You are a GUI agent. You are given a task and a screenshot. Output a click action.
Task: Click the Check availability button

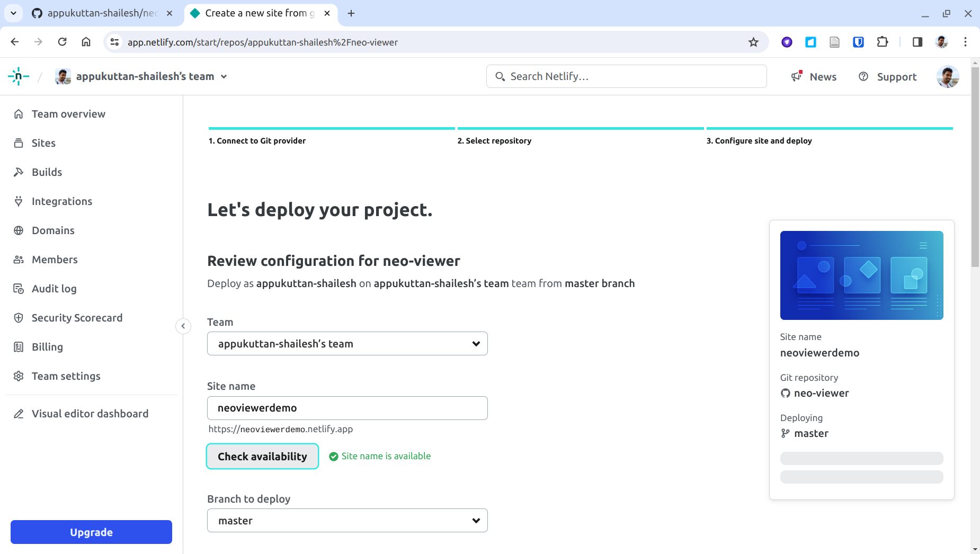pos(262,456)
